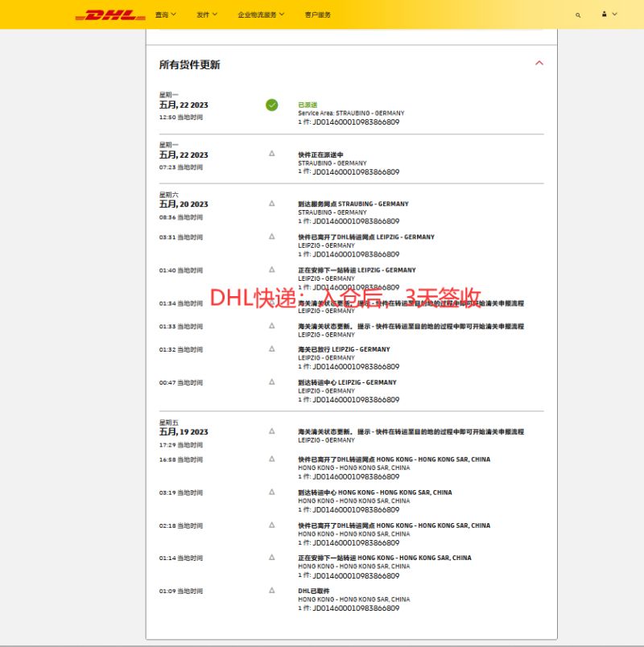Click 到达转运中心 HONG KONG event text

tap(375, 492)
